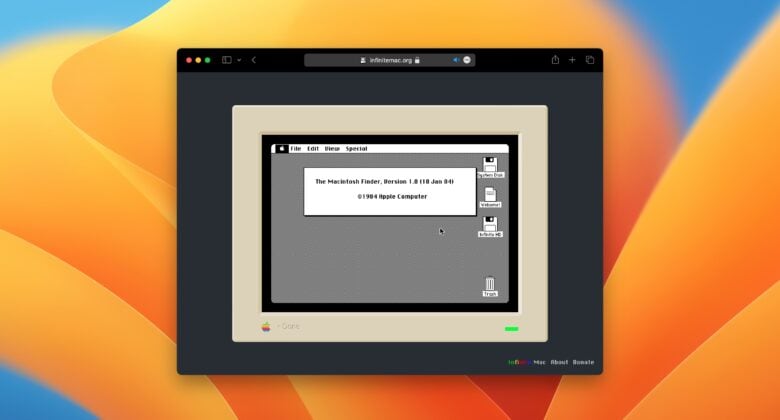Mute the tab audio speaker icon
The image size is (780, 420).
point(456,60)
